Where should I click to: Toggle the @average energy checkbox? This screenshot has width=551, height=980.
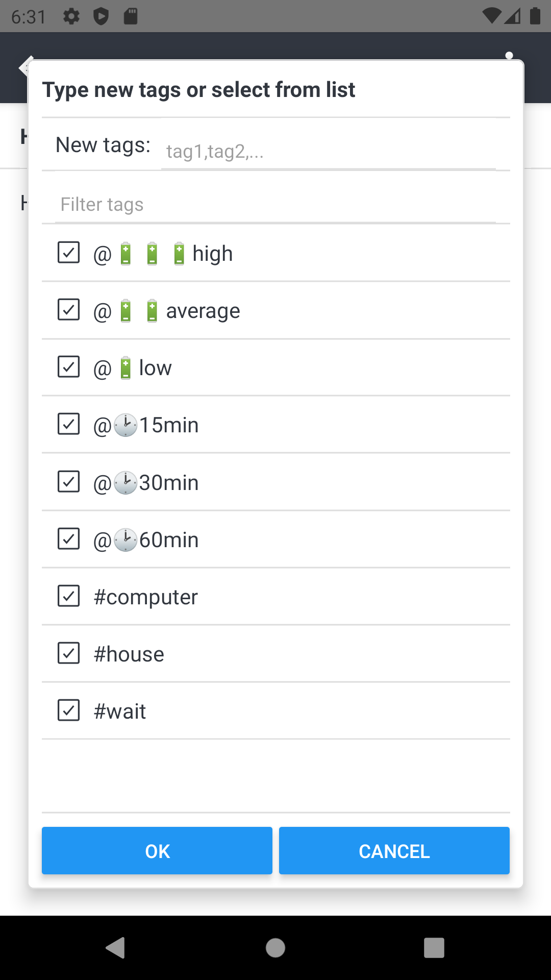68,309
